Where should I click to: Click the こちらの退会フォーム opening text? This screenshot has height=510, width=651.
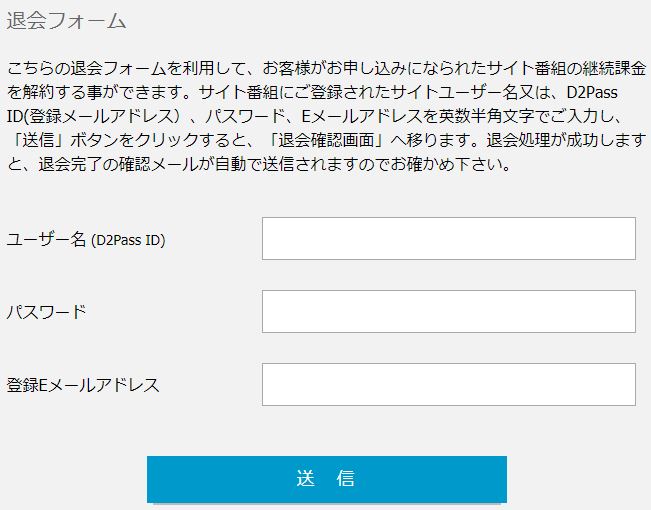pos(86,69)
